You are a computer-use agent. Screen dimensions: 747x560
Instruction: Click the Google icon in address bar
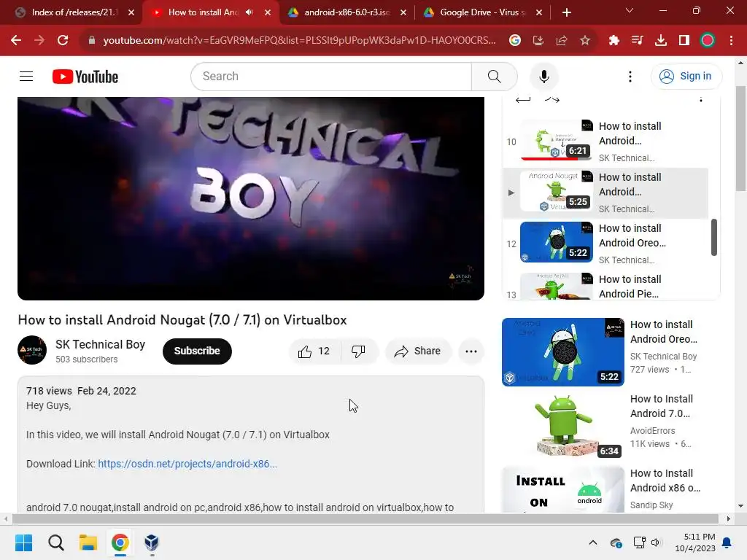tap(514, 41)
